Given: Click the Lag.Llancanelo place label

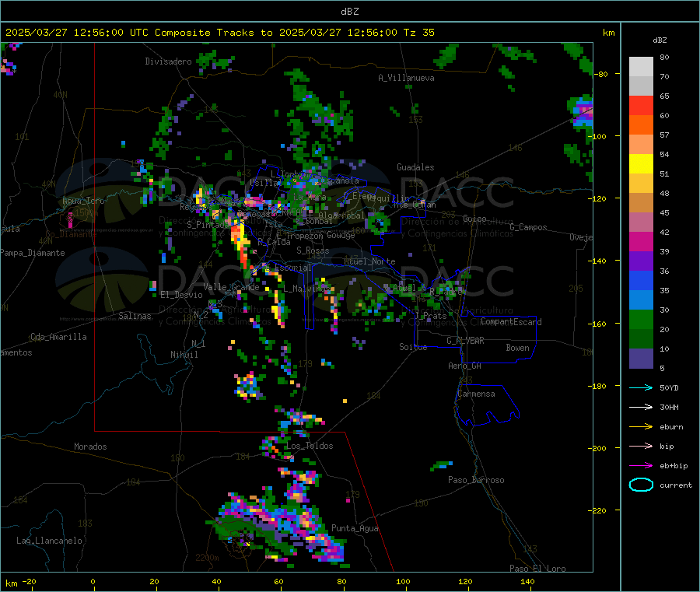Looking at the screenshot, I should tap(49, 541).
